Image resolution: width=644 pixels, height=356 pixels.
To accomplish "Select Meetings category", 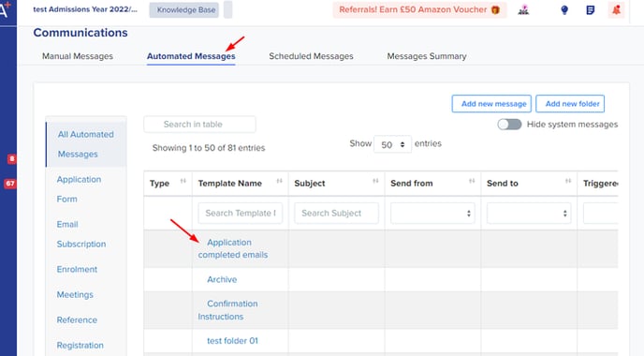I will point(75,295).
